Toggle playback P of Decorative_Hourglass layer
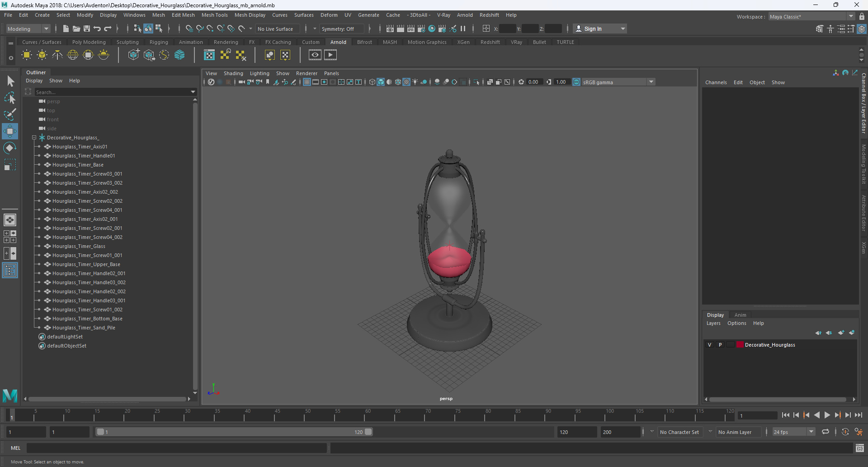Image resolution: width=868 pixels, height=467 pixels. 720,345
